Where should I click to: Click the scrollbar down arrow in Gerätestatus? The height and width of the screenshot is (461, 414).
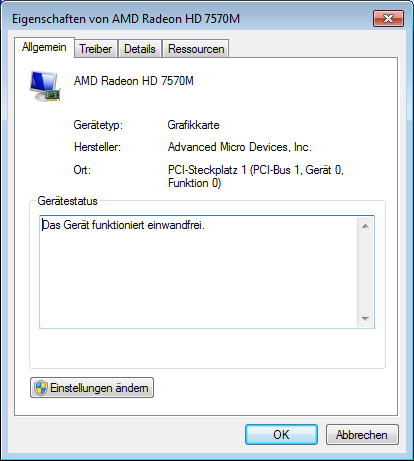[x=365, y=319]
